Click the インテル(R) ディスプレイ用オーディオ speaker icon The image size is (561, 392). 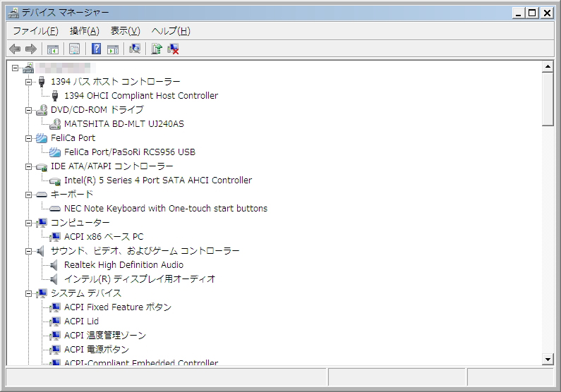point(54,279)
